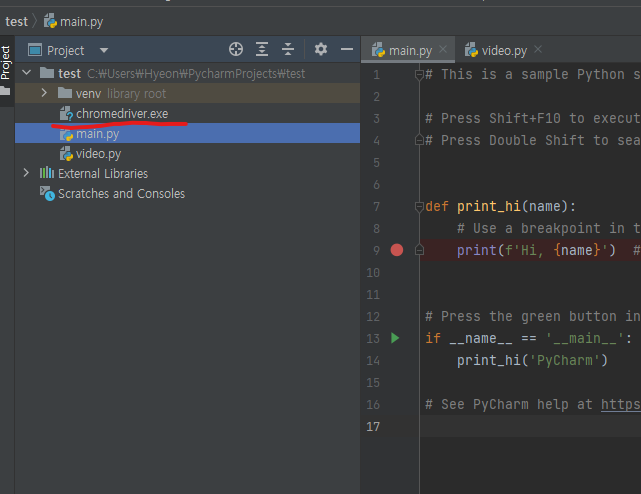This screenshot has height=494, width=641.
Task: Click line number 10 in the gutter
Action: (373, 272)
